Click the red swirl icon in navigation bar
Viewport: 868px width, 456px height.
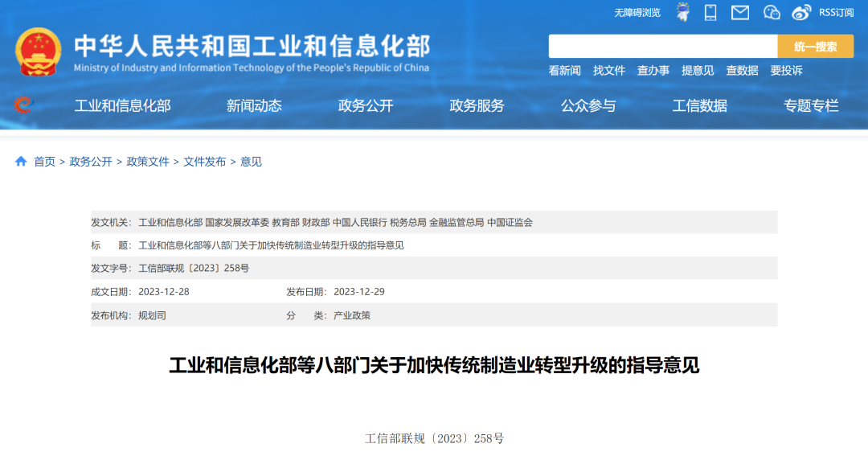23,105
